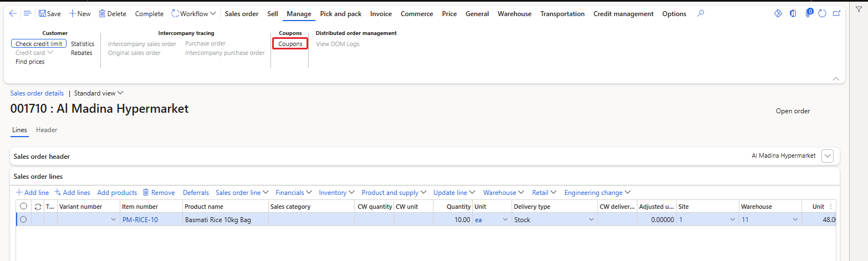Switch to the Lines view tab
This screenshot has height=261, width=868.
point(19,130)
